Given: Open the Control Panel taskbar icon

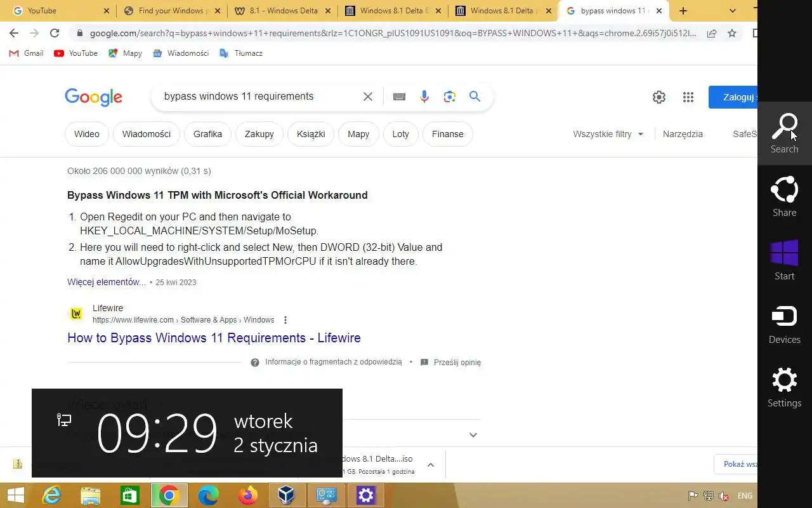Looking at the screenshot, I should pos(327,495).
